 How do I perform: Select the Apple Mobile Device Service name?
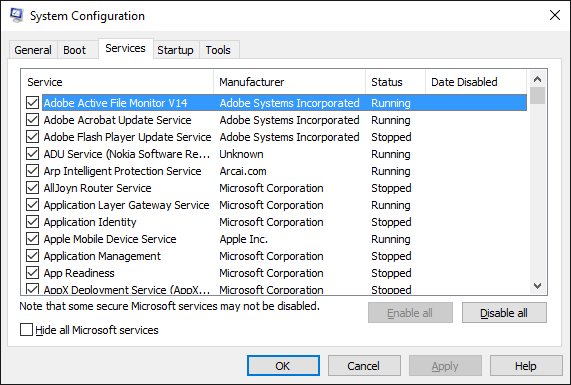(110, 239)
